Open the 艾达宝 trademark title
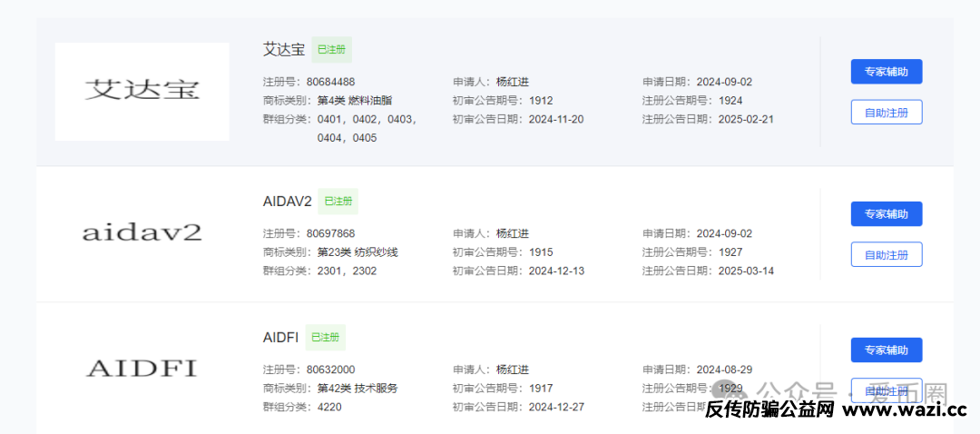 [284, 49]
